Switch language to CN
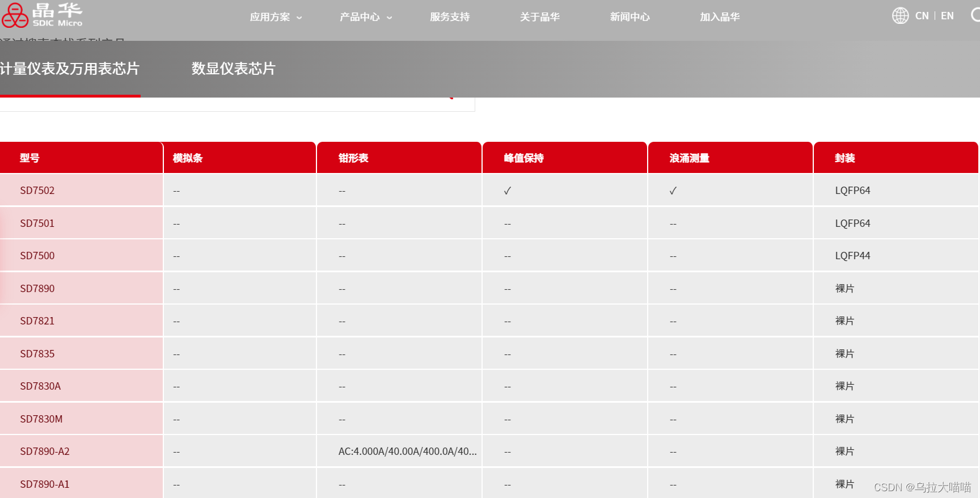980x498 pixels. [922, 16]
